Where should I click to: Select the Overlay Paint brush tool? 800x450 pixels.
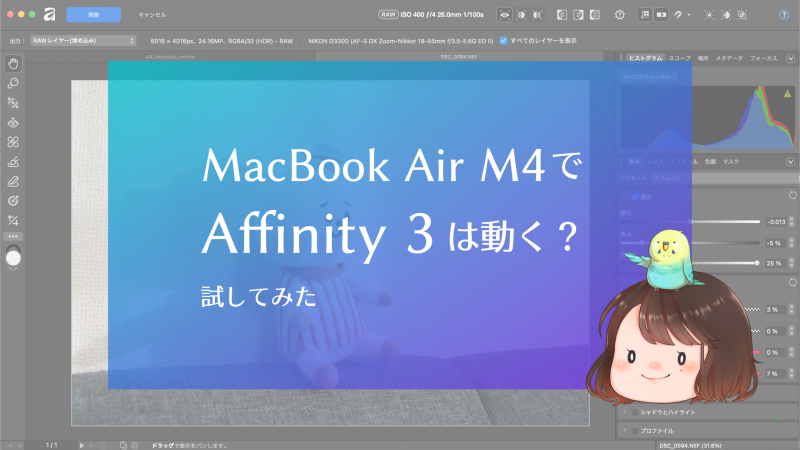(x=13, y=162)
